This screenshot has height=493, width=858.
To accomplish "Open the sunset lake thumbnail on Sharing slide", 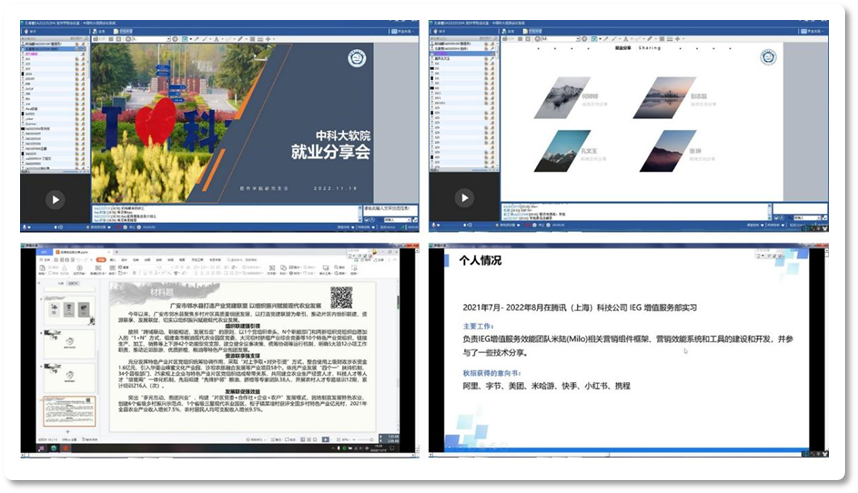I will tap(664, 97).
